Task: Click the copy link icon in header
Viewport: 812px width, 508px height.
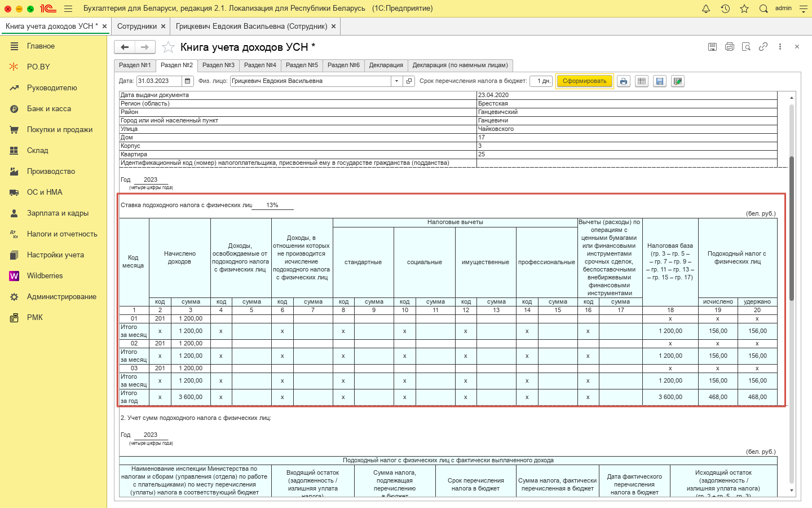Action: point(763,47)
